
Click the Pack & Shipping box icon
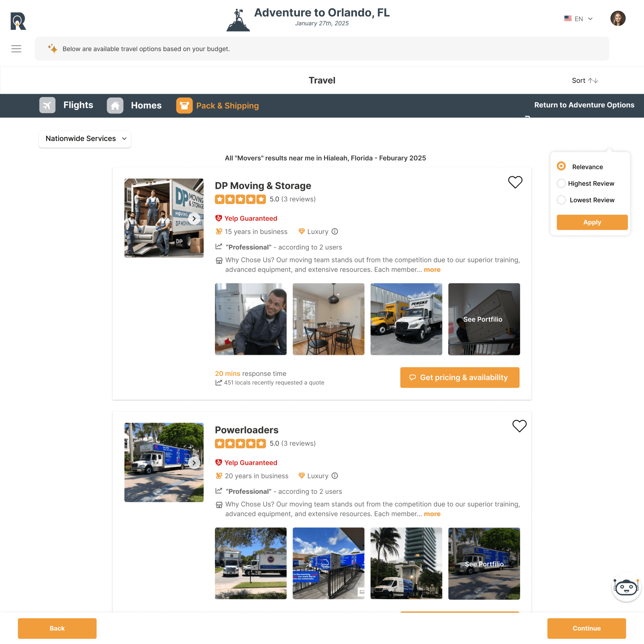[184, 105]
